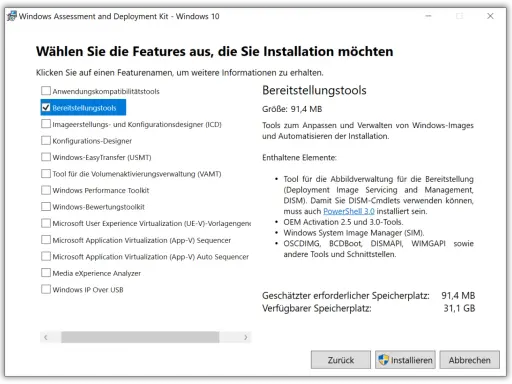This screenshot has width=512, height=384.
Task: Enable the App-V Sequencer checkbox
Action: point(46,240)
